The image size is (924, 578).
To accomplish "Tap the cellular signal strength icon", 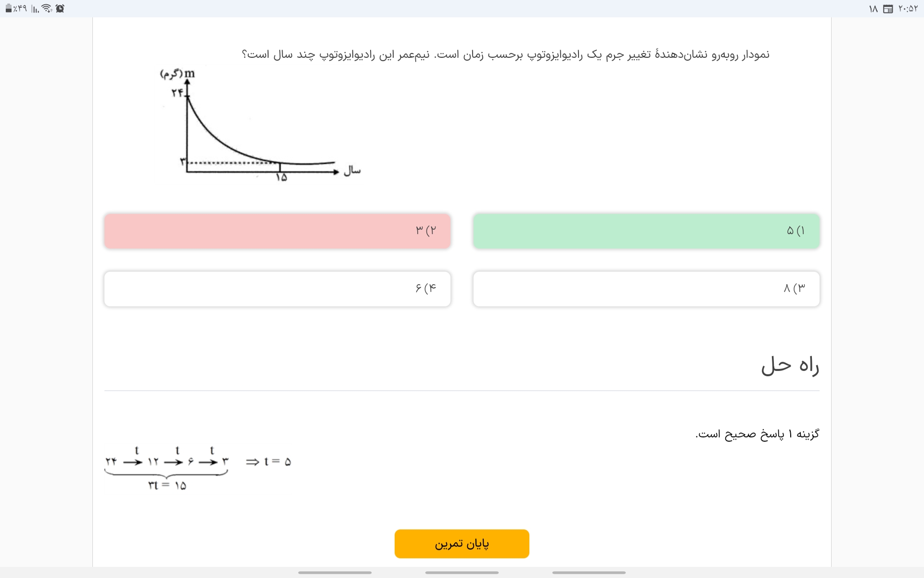I will pos(35,9).
